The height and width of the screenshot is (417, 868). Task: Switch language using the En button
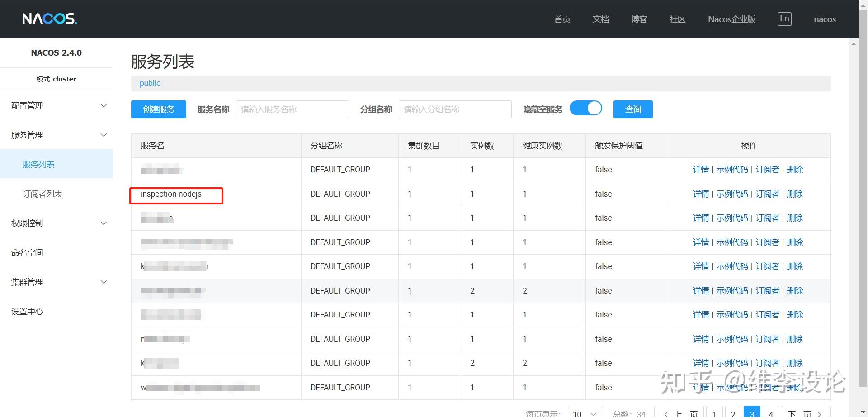[x=784, y=19]
